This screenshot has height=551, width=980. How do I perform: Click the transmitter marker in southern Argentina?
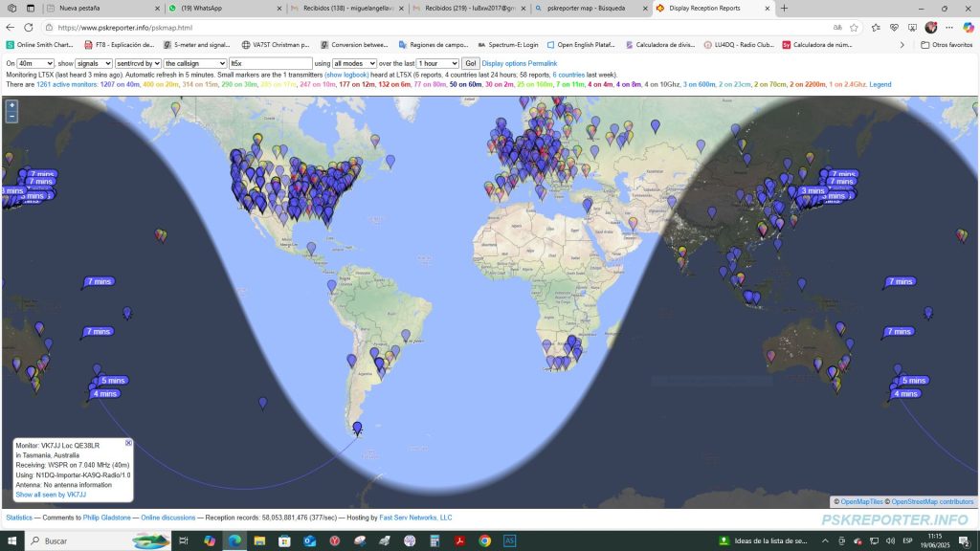(358, 428)
